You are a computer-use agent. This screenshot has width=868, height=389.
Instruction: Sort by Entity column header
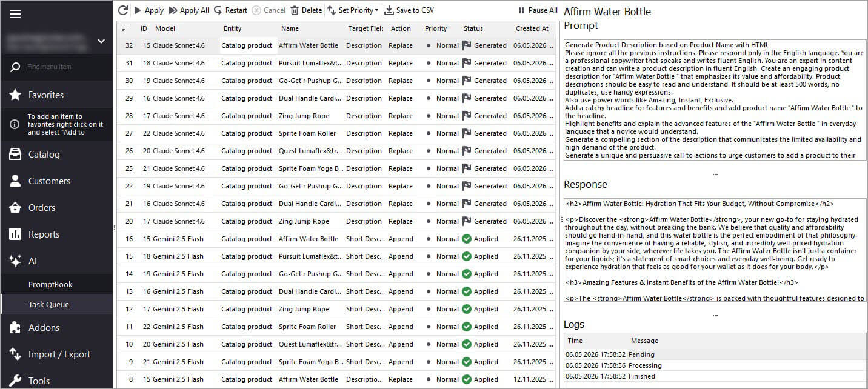(232, 28)
